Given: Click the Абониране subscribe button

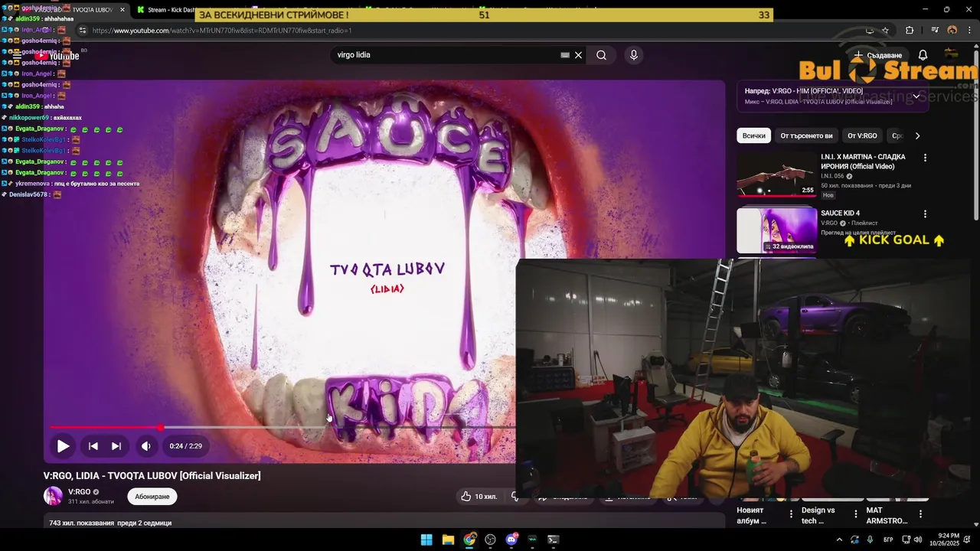Looking at the screenshot, I should (152, 497).
